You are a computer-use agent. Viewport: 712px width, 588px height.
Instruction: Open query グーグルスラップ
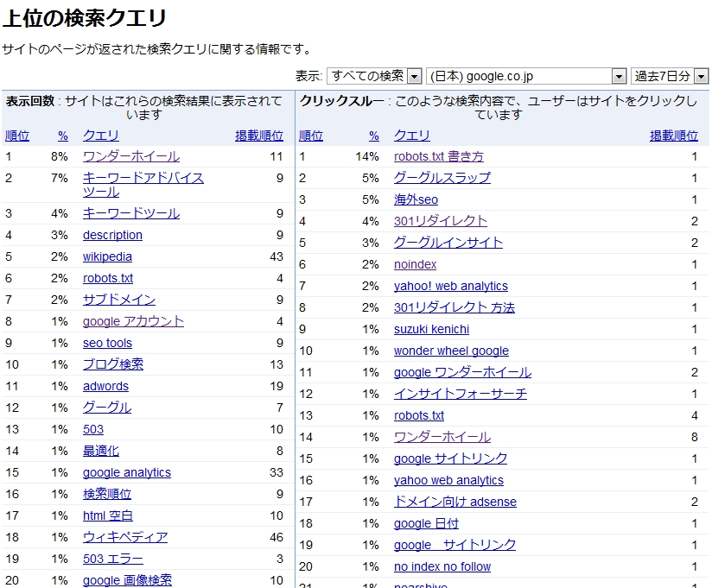pos(442,178)
